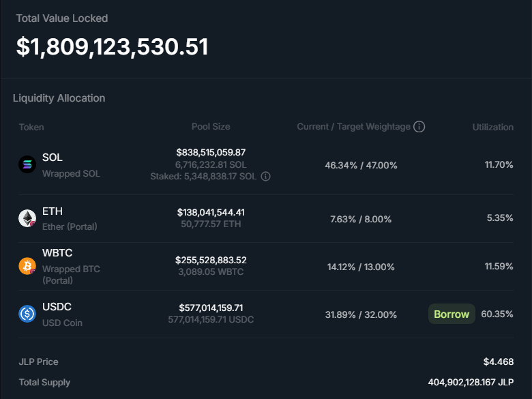Click the ETH token icon
The width and height of the screenshot is (532, 399).
27,218
